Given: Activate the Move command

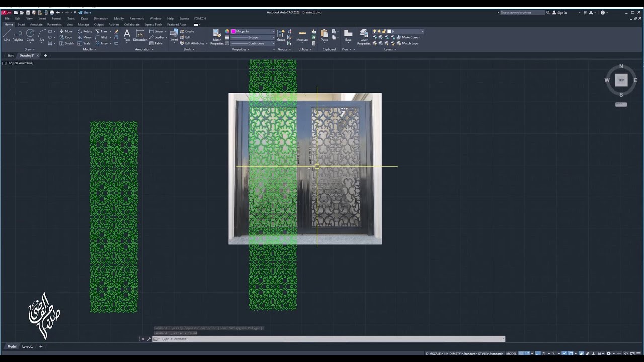Looking at the screenshot, I should (66, 31).
